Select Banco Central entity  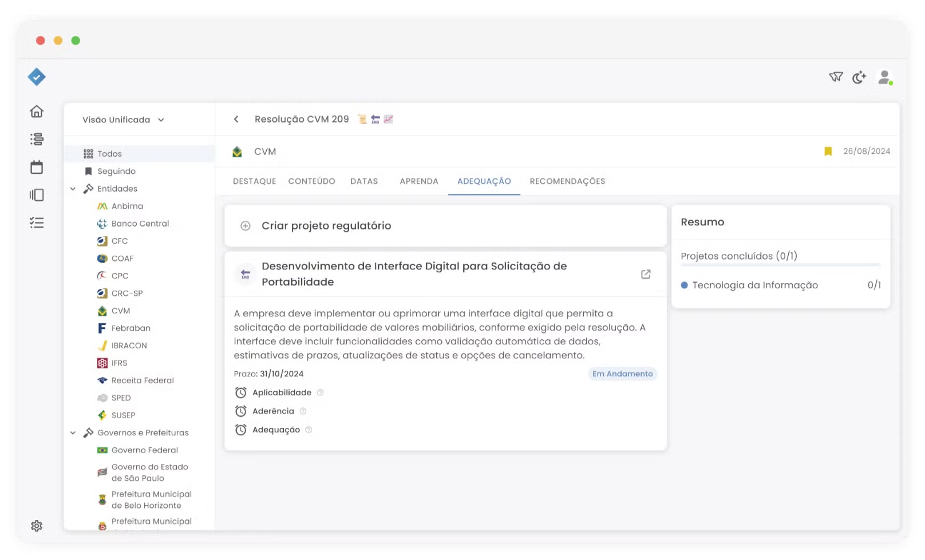pyautogui.click(x=140, y=224)
